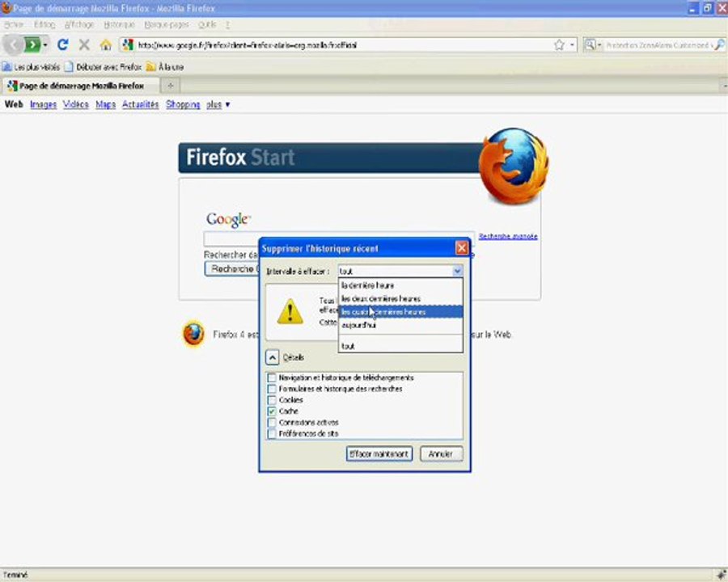
Task: Follow the Vidéos link
Action: point(76,104)
